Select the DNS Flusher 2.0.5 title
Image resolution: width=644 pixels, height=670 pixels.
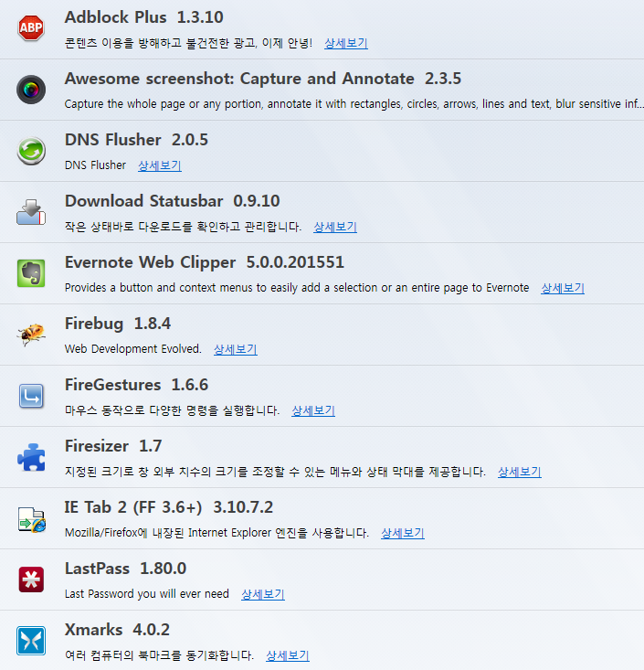(x=136, y=140)
